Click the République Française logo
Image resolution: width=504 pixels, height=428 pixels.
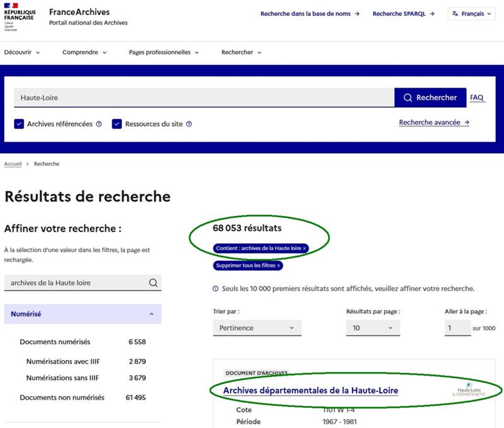coord(20,17)
